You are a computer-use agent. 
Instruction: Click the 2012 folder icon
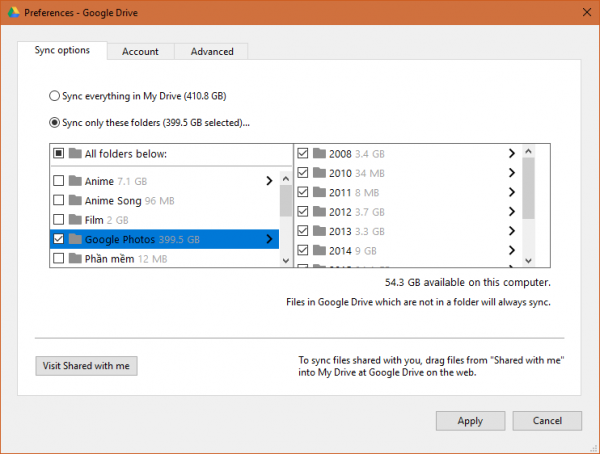click(319, 211)
